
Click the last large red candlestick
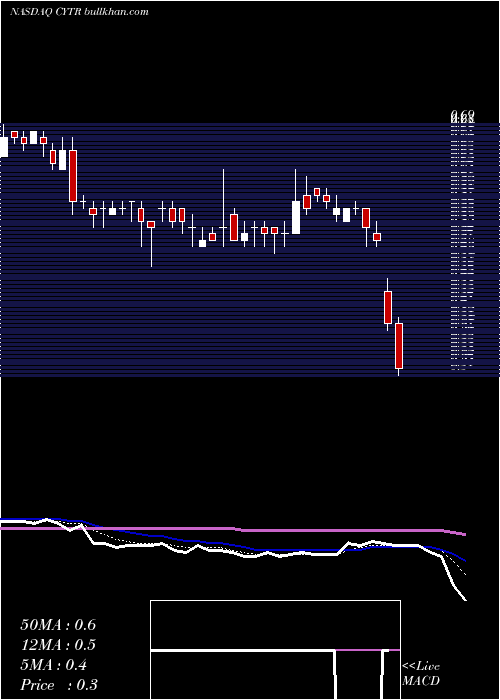(399, 346)
